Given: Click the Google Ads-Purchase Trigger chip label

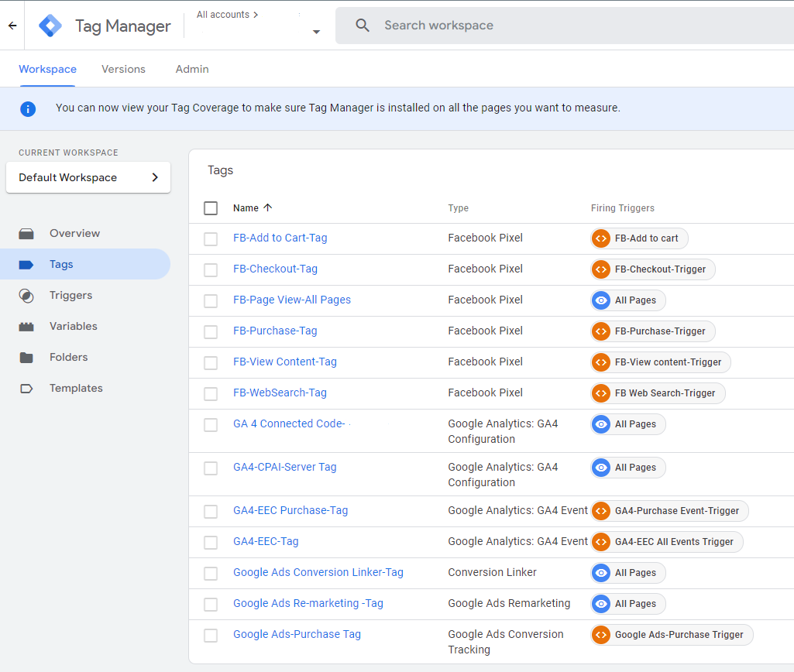Looking at the screenshot, I should pyautogui.click(x=679, y=635).
